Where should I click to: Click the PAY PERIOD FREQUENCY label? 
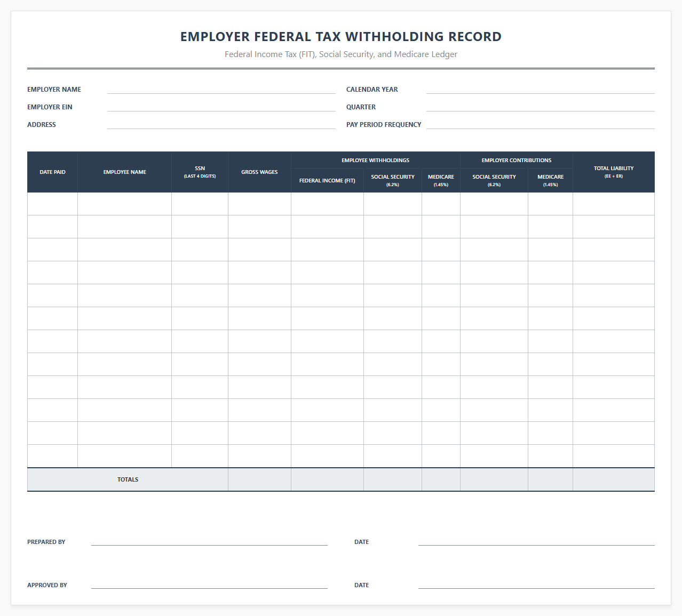click(x=384, y=124)
